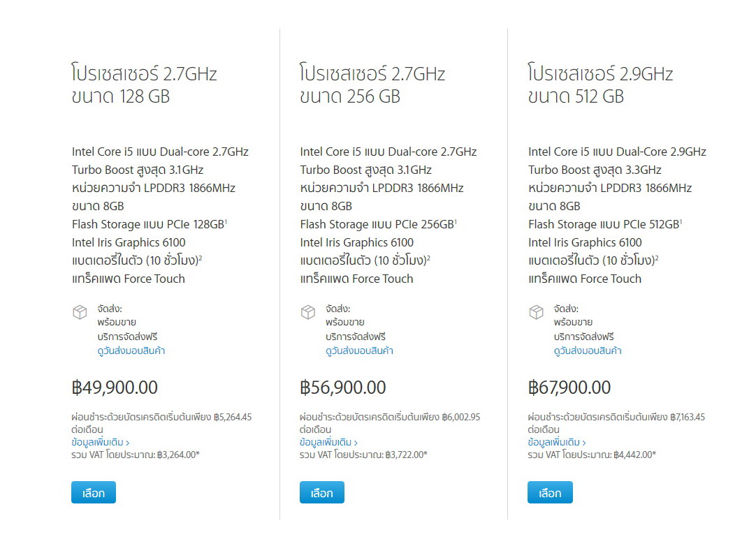756x560 pixels.
Task: Click the ฿56,900.00 price text
Action: [343, 388]
